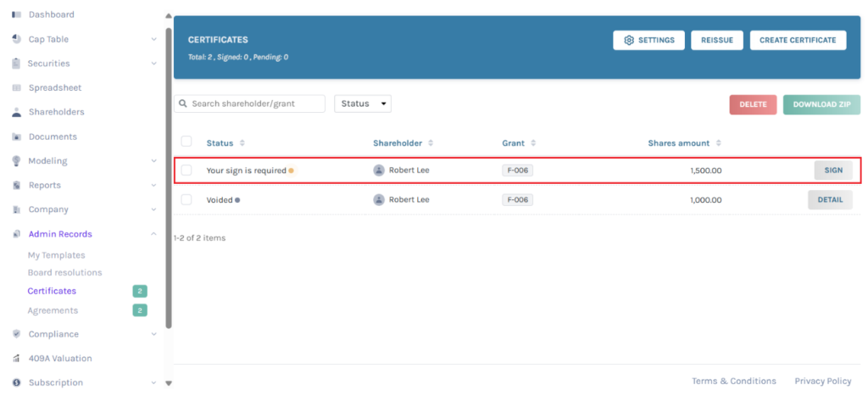Click the Cap Table pie chart icon
Image resolution: width=868 pixels, height=396 pixels.
coord(17,39)
